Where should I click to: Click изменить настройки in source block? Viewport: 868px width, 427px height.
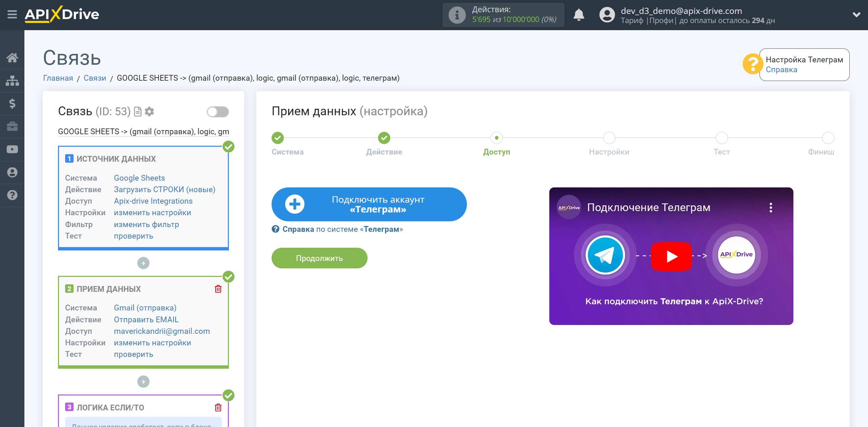[152, 212]
